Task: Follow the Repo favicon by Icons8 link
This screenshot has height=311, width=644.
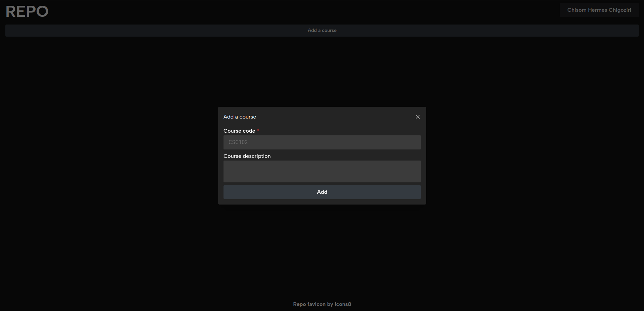Action: pyautogui.click(x=322, y=304)
